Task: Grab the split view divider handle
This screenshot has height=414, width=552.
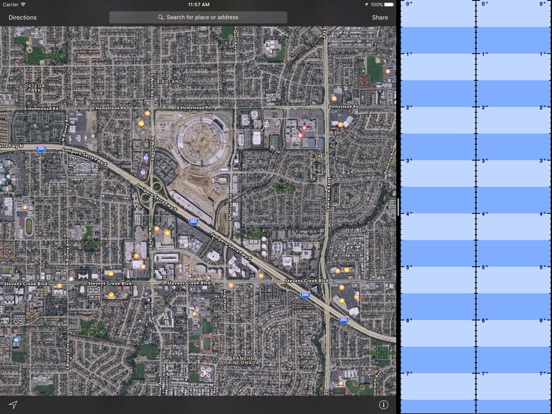Action: tap(398, 207)
